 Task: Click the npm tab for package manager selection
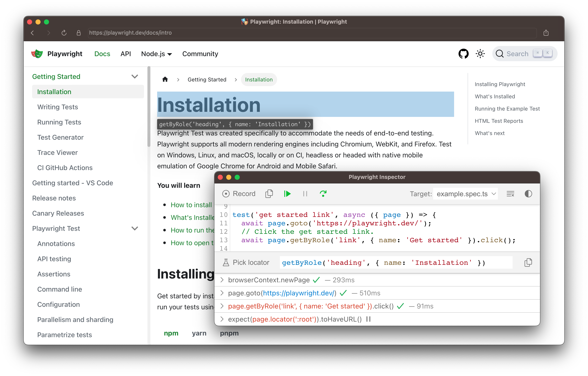(x=171, y=334)
